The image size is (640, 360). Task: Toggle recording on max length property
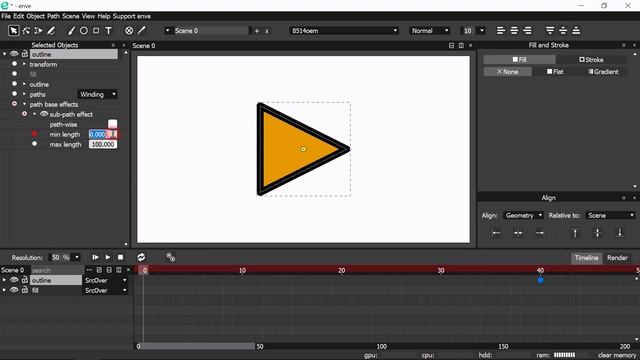coord(34,144)
